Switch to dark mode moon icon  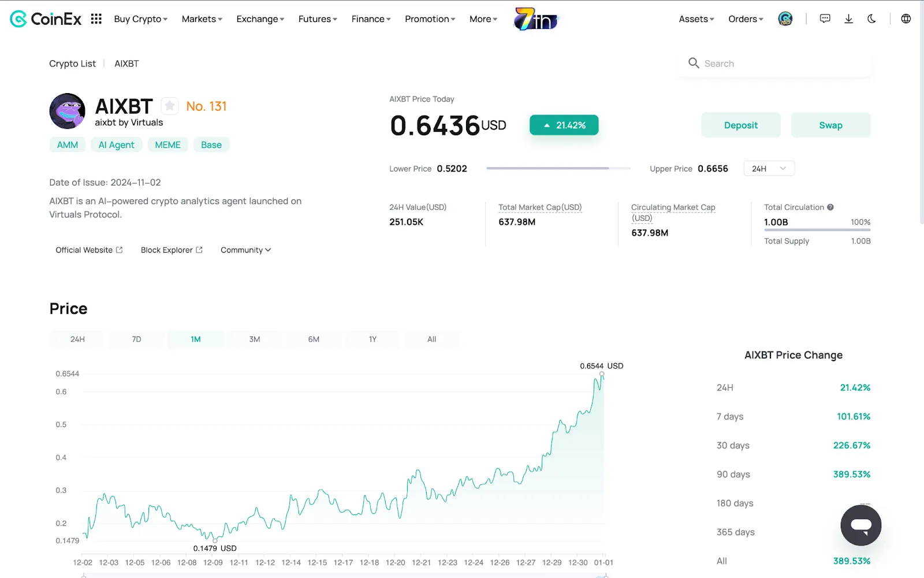(x=871, y=19)
